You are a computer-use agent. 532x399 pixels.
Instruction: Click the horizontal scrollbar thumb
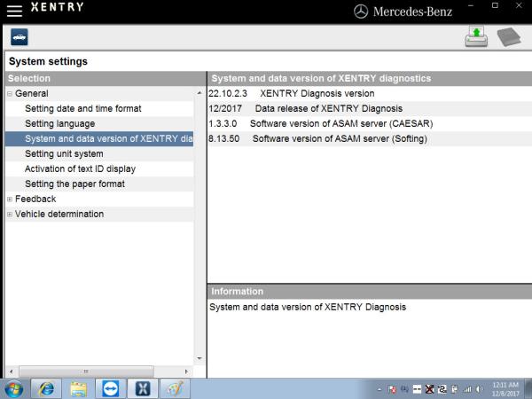click(x=86, y=372)
